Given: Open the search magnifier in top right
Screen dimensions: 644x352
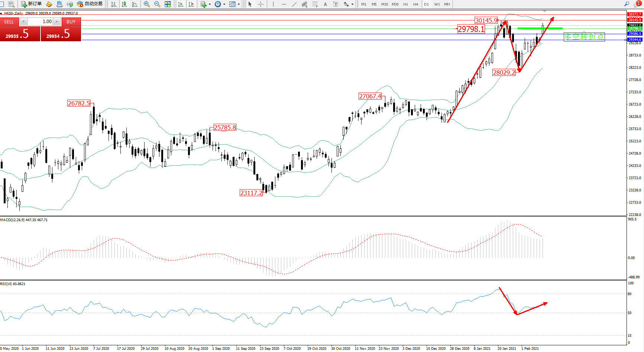Looking at the screenshot, I should pyautogui.click(x=627, y=4).
